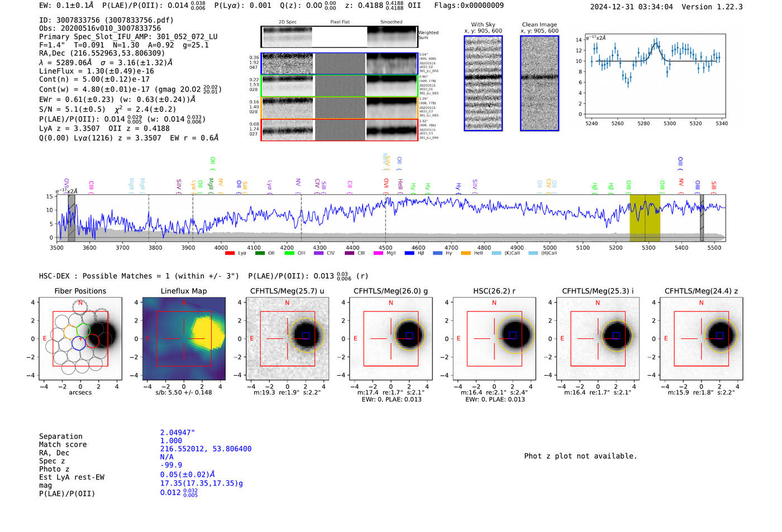Image resolution: width=782 pixels, height=532 pixels.
Task: Open the CFHTLS/Meg(26.0) g-band cutout
Action: [x=391, y=338]
